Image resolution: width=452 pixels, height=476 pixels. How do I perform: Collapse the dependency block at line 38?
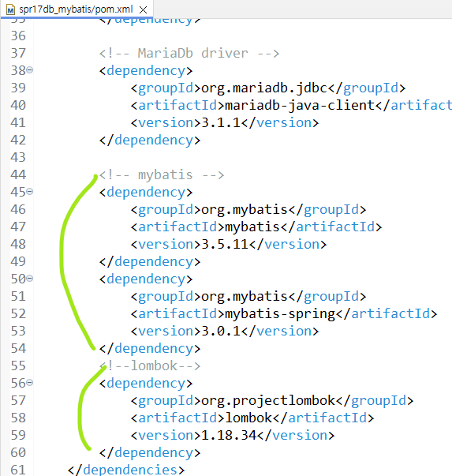pyautogui.click(x=29, y=70)
